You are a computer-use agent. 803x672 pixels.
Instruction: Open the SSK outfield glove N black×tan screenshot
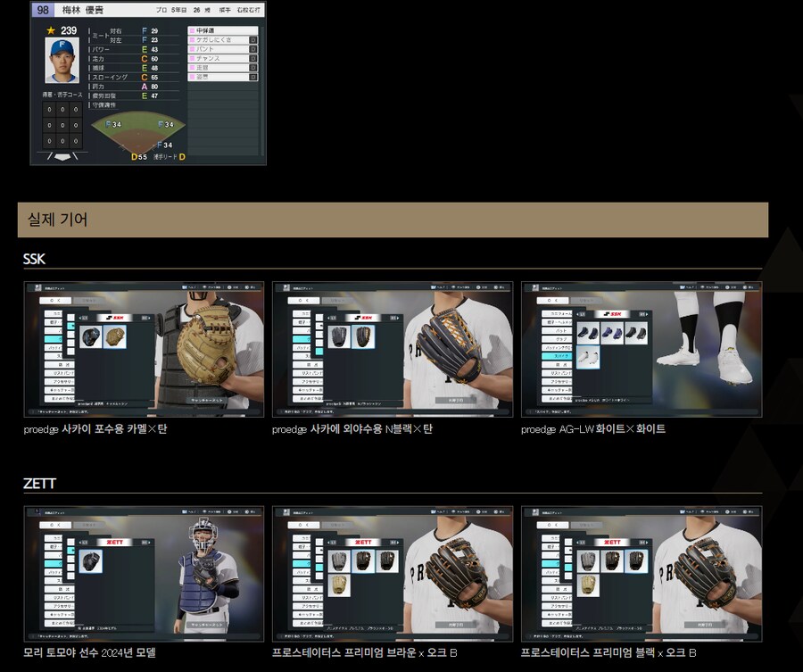tap(393, 350)
